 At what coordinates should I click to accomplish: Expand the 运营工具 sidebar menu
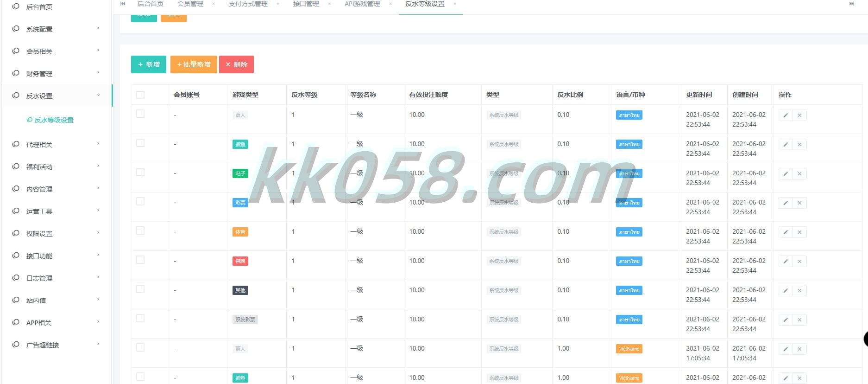56,211
